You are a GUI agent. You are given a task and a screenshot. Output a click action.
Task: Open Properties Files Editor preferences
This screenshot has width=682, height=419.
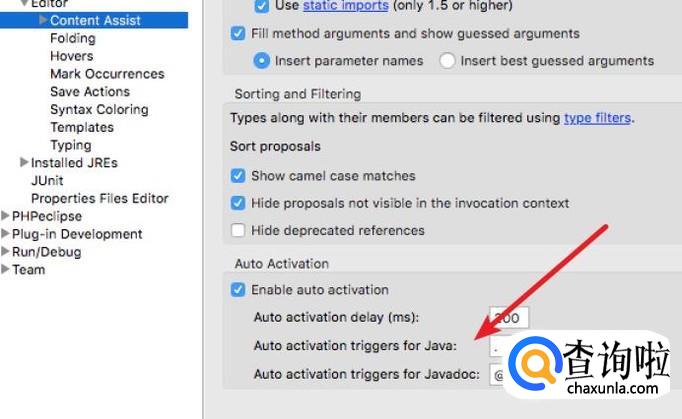pos(100,198)
